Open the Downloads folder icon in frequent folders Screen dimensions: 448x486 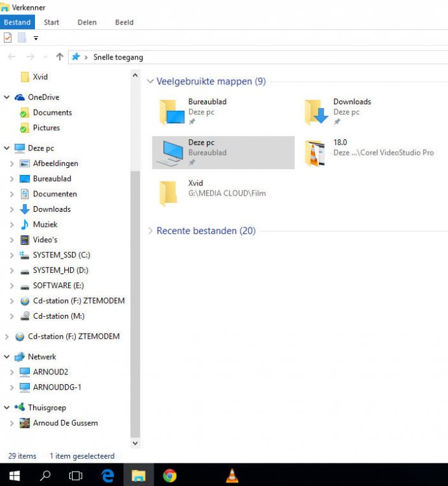tap(317, 111)
